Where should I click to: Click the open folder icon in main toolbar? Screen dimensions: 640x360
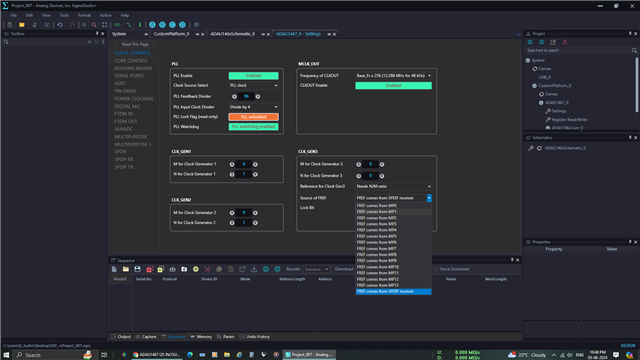[22, 25]
